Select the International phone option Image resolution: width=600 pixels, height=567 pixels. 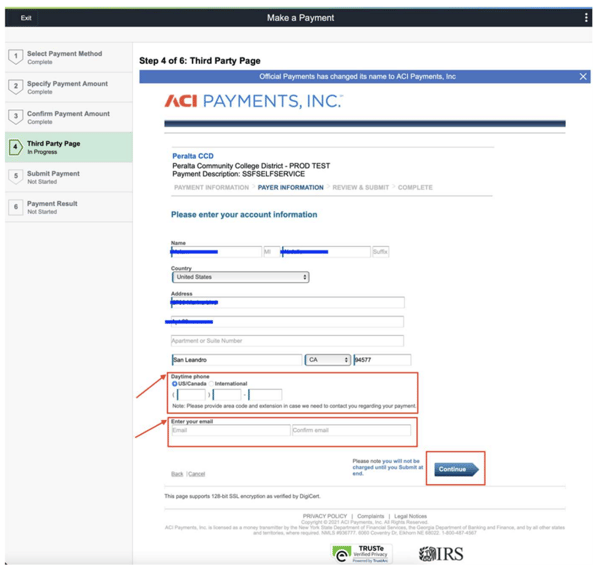pos(211,384)
